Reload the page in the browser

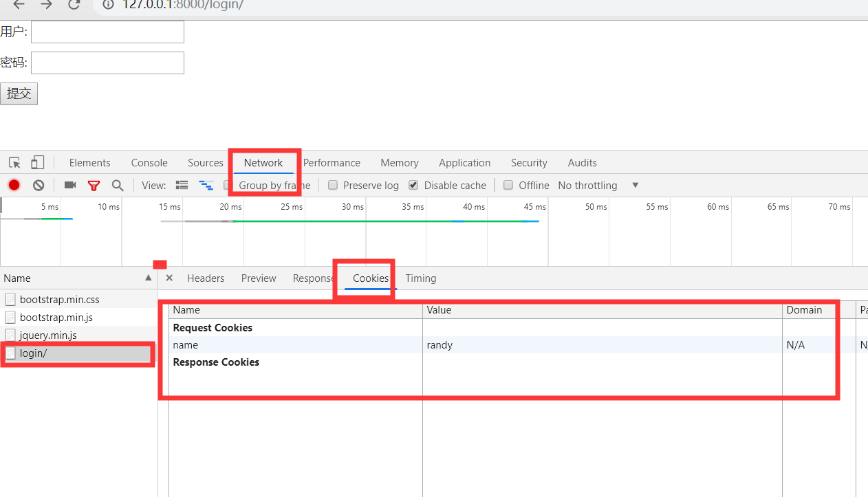[x=74, y=5]
